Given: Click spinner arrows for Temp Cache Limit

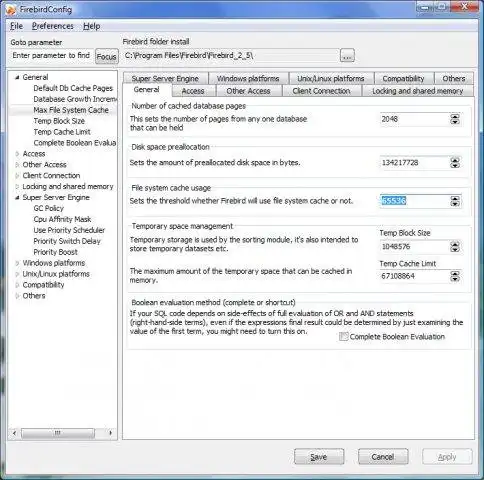Looking at the screenshot, I should pos(455,276).
